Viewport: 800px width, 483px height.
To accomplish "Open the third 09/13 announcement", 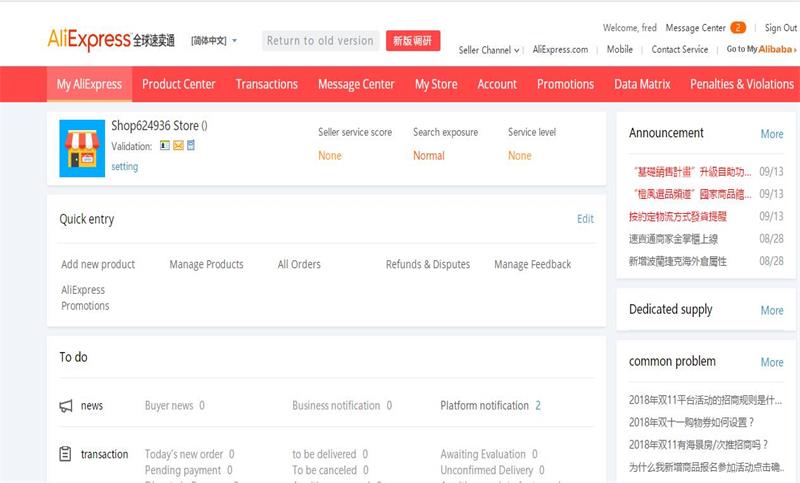I will (x=678, y=217).
